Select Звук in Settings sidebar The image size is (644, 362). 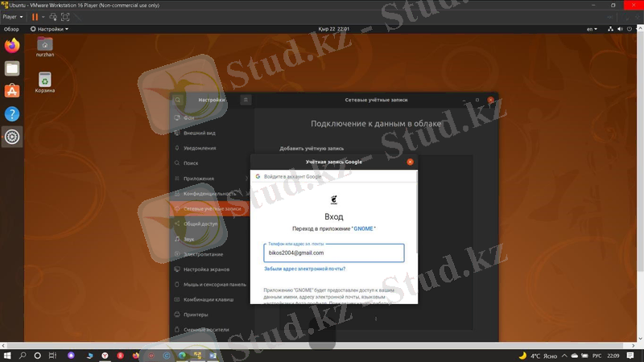(210, 239)
